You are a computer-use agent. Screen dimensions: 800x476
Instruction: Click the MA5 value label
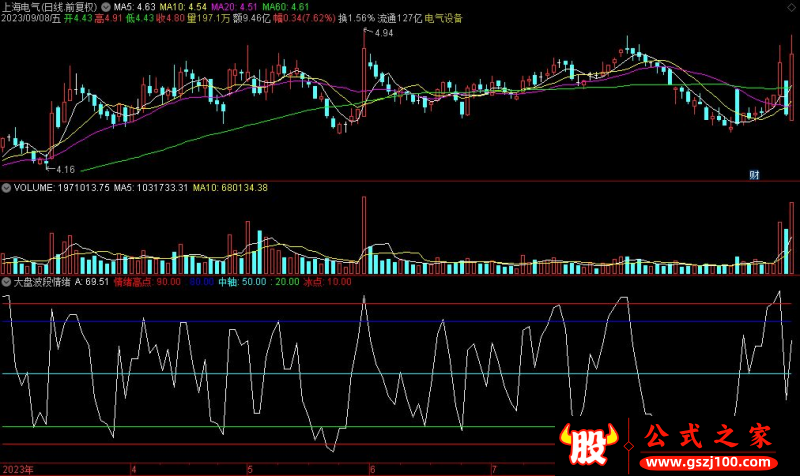pos(135,6)
